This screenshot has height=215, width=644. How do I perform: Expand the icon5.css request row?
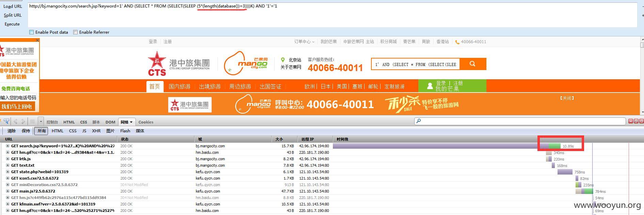pos(7,178)
